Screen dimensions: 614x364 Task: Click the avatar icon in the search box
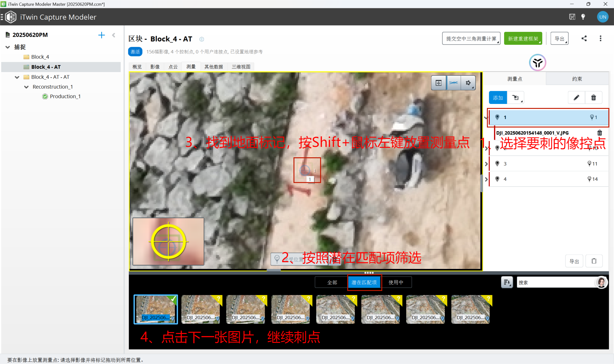(x=601, y=282)
